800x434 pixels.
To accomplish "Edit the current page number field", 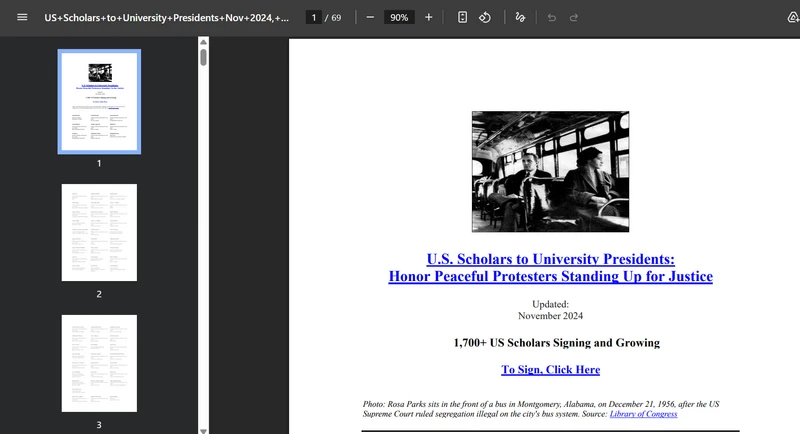I will [313, 17].
